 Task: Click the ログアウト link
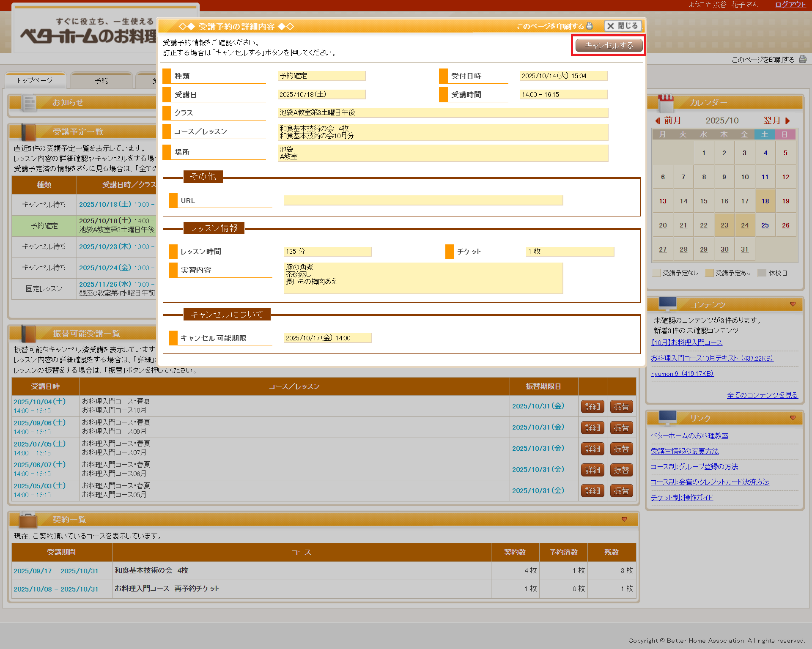790,5
